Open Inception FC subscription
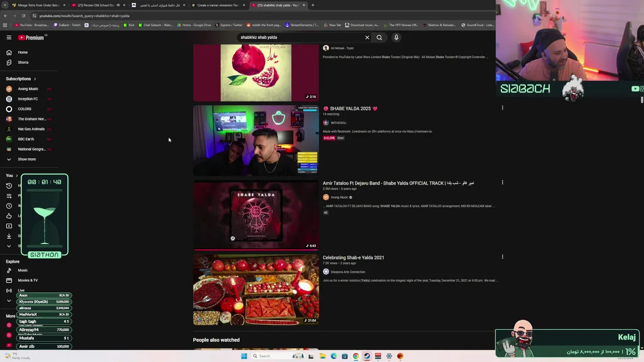This screenshot has height=362, width=644. 29,99
